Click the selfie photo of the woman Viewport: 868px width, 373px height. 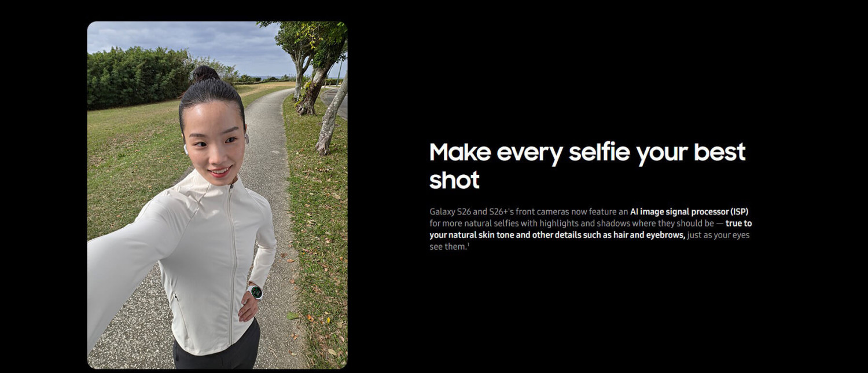pos(217,195)
